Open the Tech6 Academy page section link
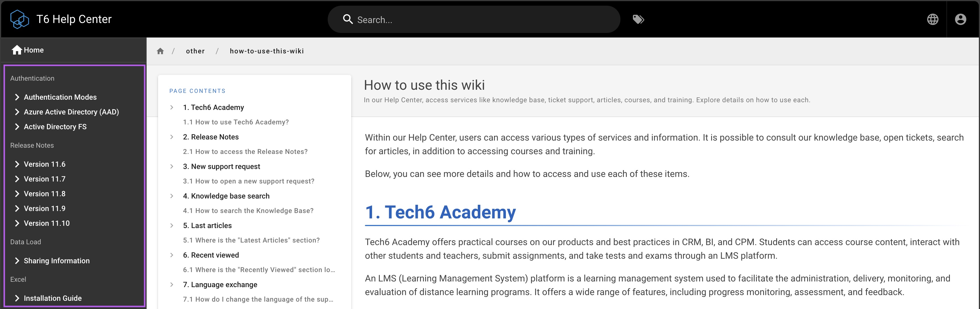This screenshot has width=980, height=309. pos(213,107)
